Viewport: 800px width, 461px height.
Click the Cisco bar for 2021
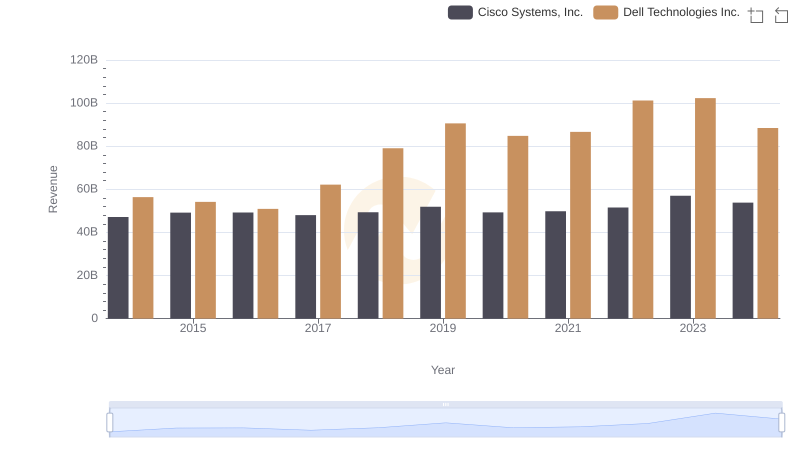coord(555,265)
